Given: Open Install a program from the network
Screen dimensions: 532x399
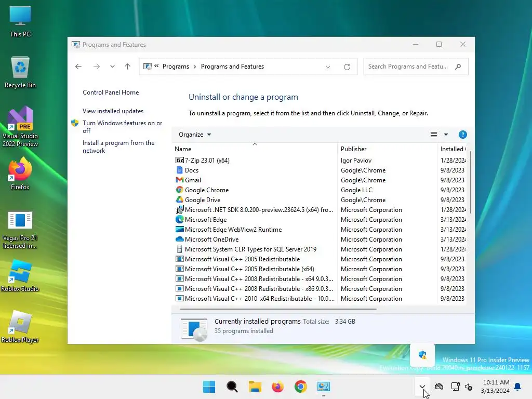Looking at the screenshot, I should 118,147.
